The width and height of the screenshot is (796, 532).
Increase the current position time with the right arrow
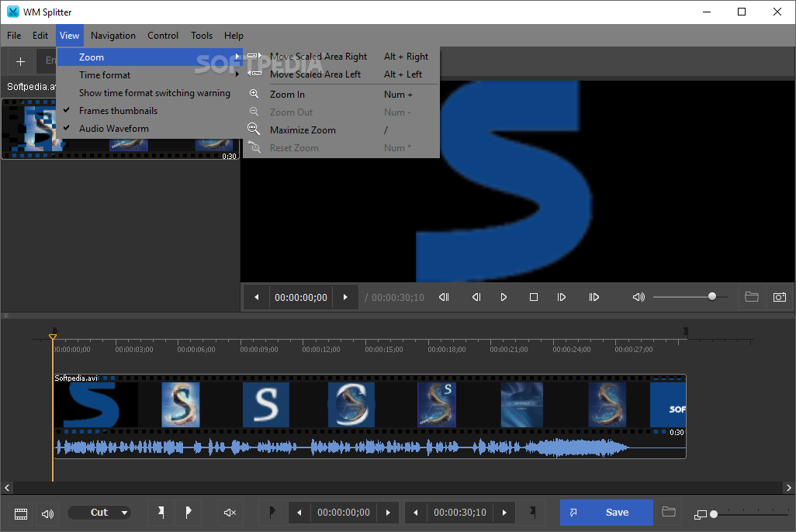[345, 298]
